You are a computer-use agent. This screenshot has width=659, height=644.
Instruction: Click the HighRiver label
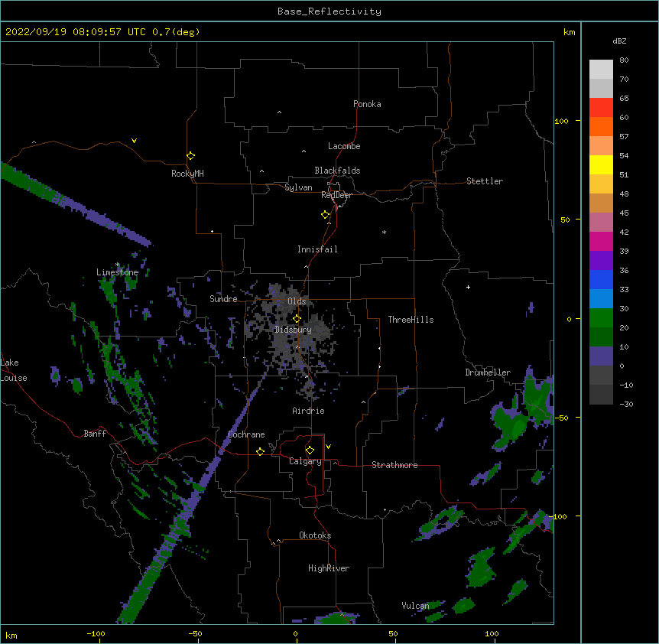pos(329,568)
